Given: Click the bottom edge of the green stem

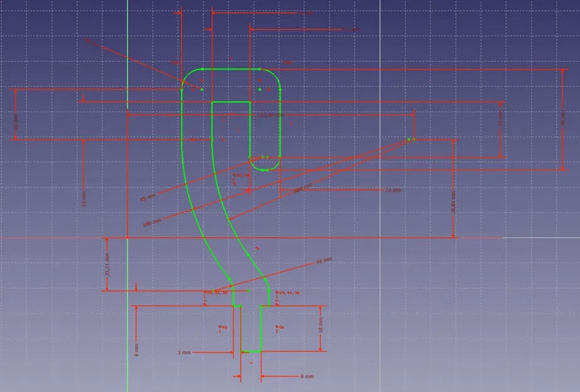Looking at the screenshot, I should [251, 351].
